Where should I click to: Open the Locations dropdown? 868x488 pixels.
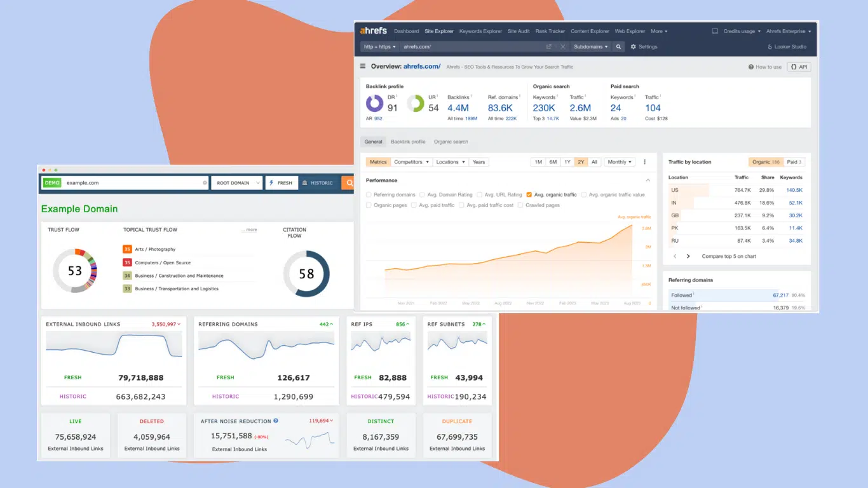(x=451, y=162)
